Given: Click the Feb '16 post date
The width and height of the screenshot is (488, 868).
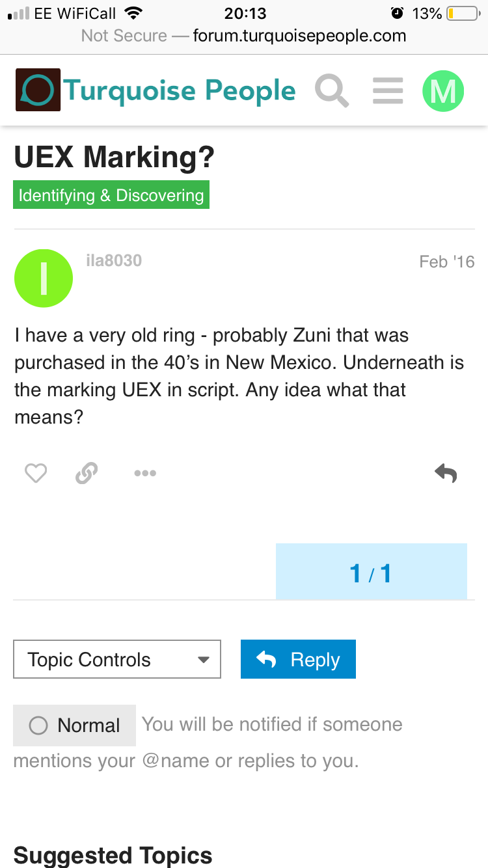Looking at the screenshot, I should point(447,262).
